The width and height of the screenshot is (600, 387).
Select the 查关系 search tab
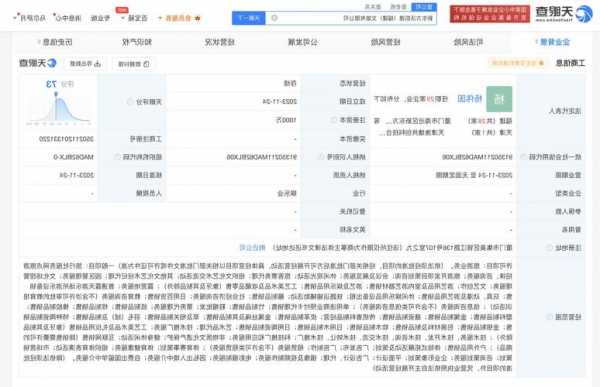click(x=373, y=7)
